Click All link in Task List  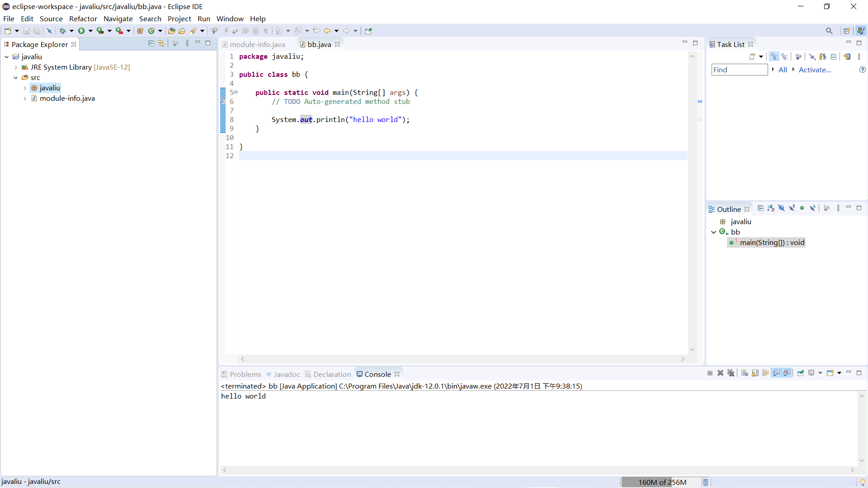coord(783,70)
